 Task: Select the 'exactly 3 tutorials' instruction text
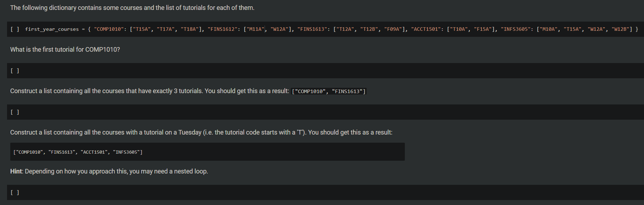pos(149,91)
